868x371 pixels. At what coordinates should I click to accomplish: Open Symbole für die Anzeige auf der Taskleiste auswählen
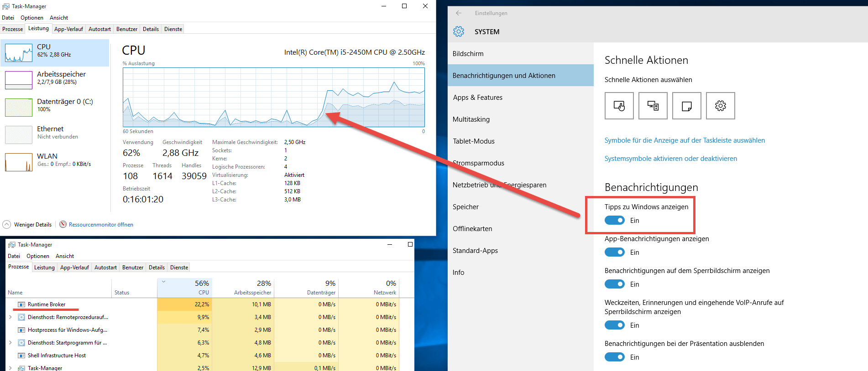[x=685, y=140]
